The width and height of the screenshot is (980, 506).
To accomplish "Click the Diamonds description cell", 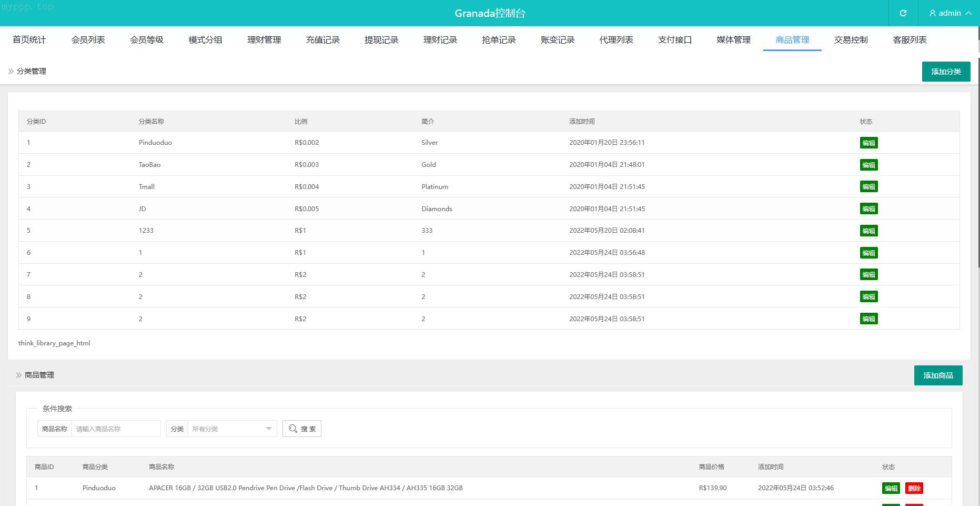I will click(x=437, y=209).
